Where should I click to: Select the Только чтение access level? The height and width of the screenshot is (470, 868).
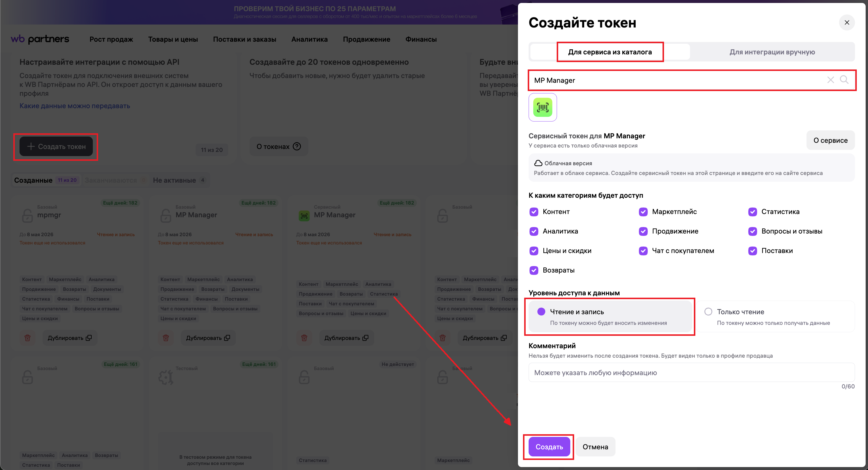point(708,312)
